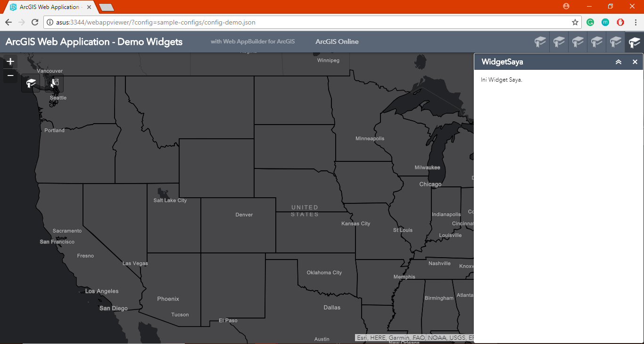Open the book widget near Vancouver on map
Viewport: 644px width, 344px height.
30,83
